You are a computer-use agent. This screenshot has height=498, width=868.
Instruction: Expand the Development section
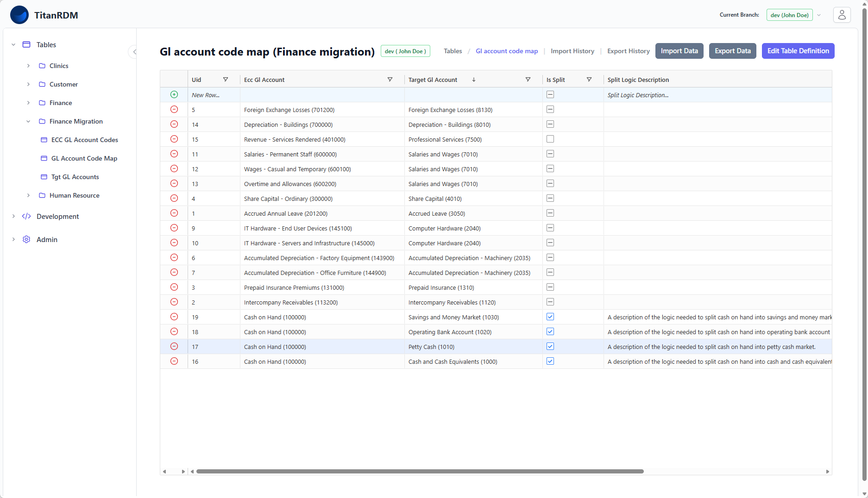pyautogui.click(x=13, y=216)
